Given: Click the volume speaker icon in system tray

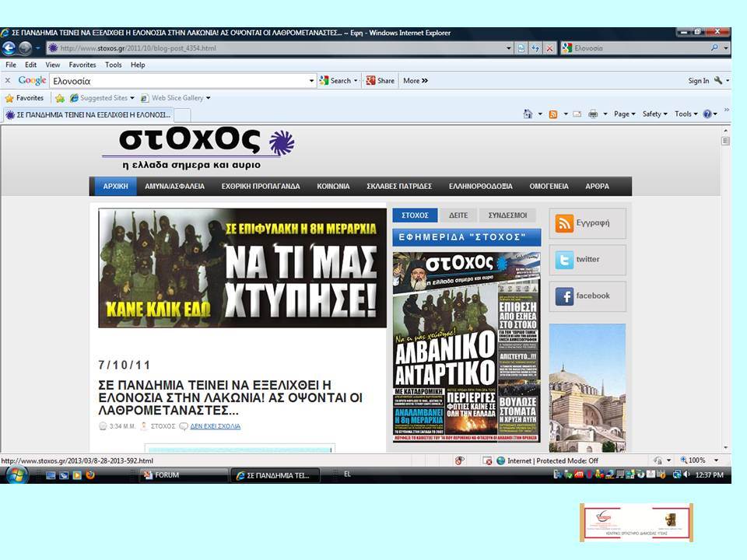Looking at the screenshot, I should tap(686, 474).
